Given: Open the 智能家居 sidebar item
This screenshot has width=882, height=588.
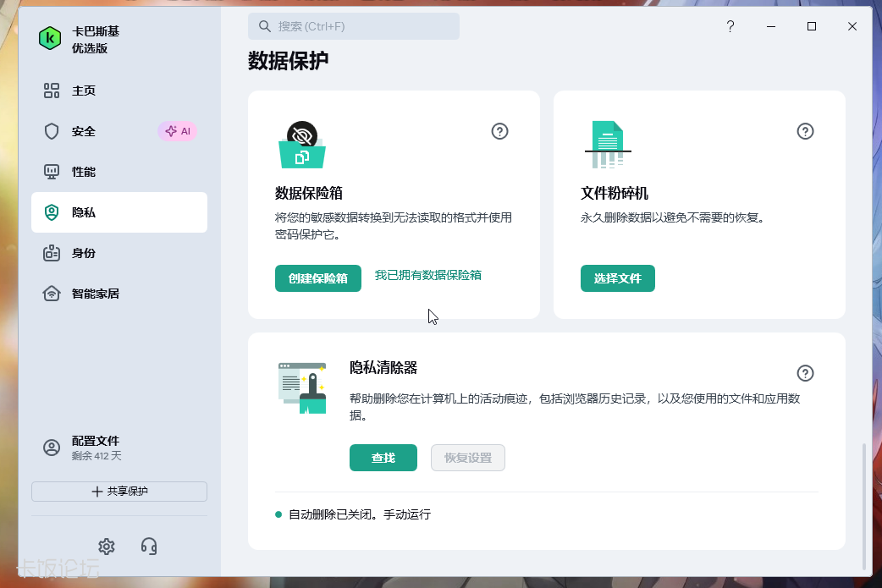Looking at the screenshot, I should coord(119,294).
